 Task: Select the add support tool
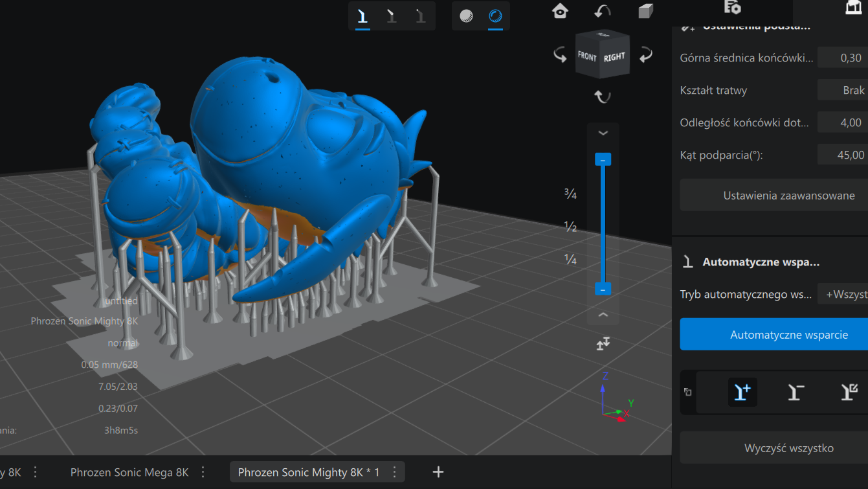coord(742,392)
